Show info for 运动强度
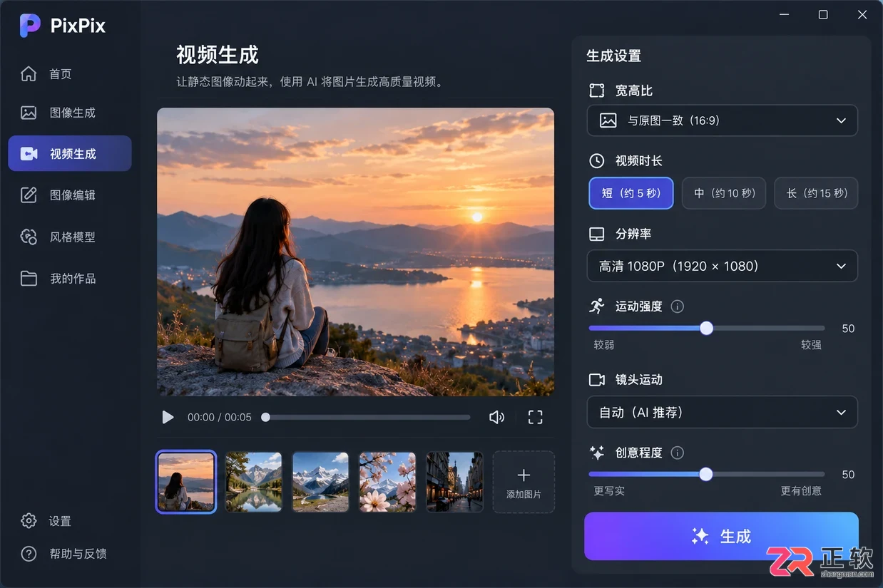The height and width of the screenshot is (588, 883). [x=678, y=306]
